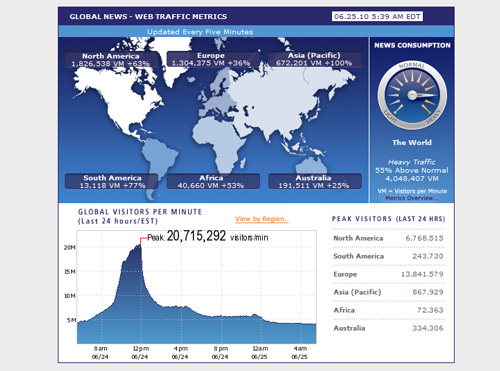
Task: Click the 12pm 06/24 chart axis label
Action: [x=140, y=353]
